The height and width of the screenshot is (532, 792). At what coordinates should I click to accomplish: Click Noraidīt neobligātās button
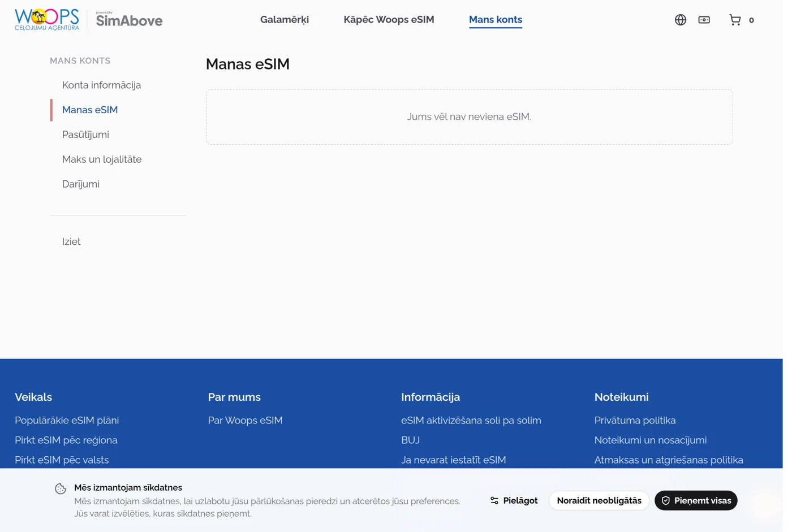tap(599, 500)
